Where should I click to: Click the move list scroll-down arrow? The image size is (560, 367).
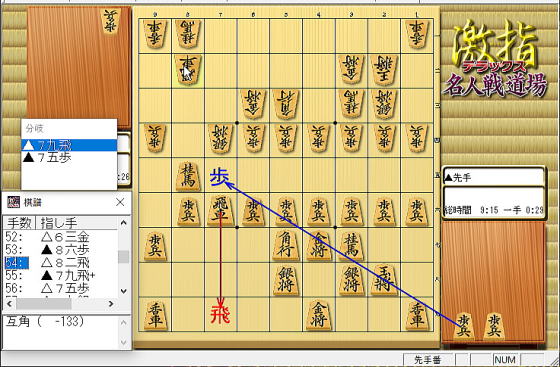[x=124, y=291]
